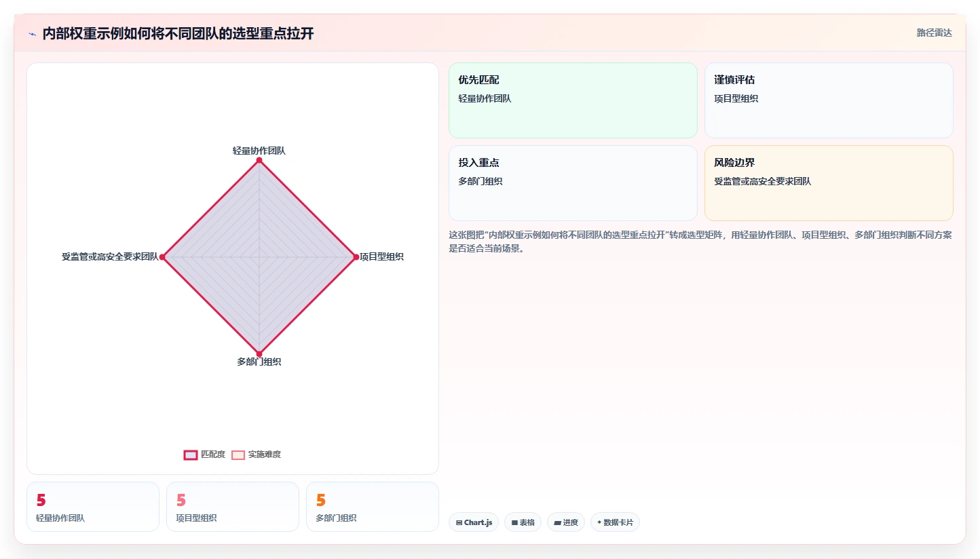Toggle the 实施难度 legend swatch
The width and height of the screenshot is (980, 559).
tap(238, 455)
